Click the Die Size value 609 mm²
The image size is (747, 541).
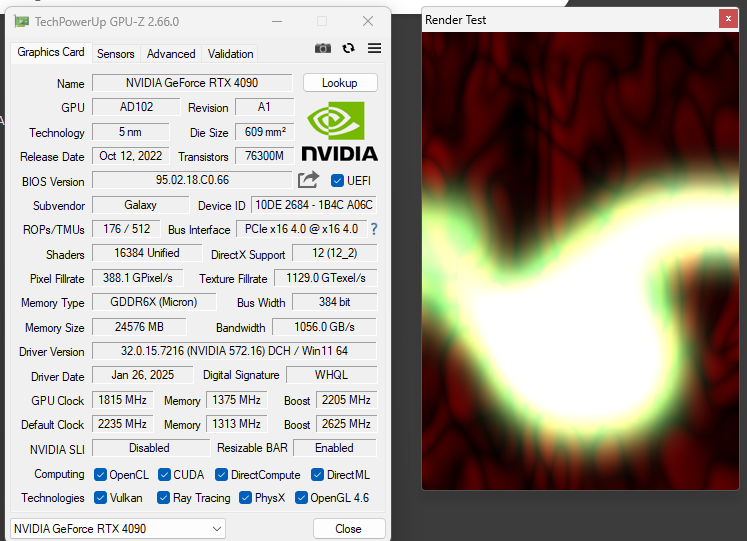click(x=264, y=131)
